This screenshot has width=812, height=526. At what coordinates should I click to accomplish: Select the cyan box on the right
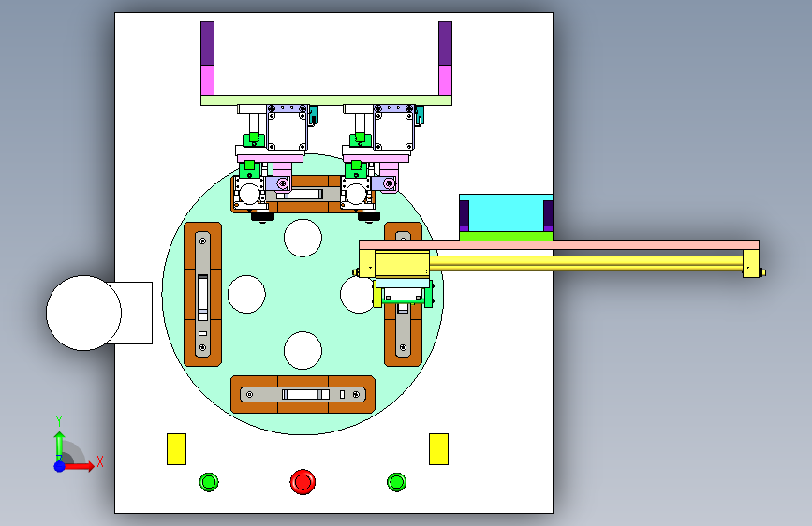pyautogui.click(x=506, y=213)
